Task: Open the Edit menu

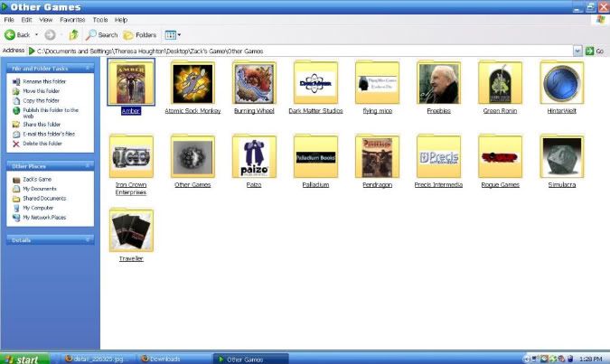Action: [x=26, y=20]
